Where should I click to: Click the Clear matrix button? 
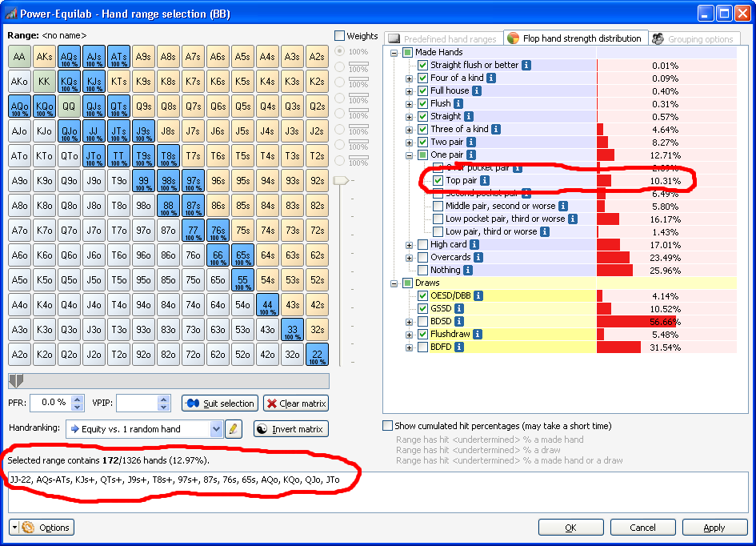[296, 403]
